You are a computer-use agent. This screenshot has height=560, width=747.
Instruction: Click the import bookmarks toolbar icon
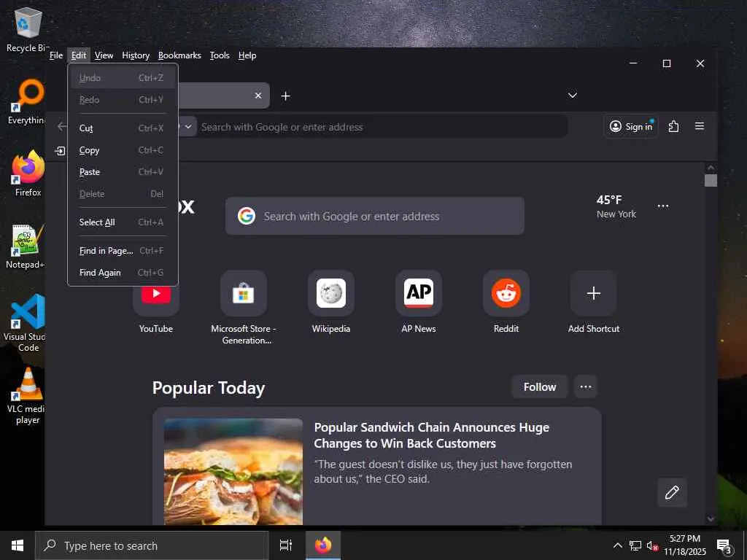60,151
